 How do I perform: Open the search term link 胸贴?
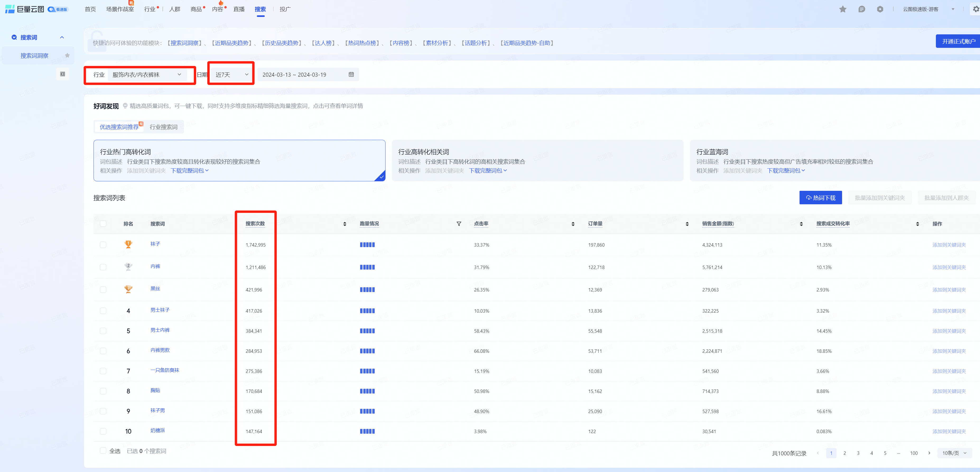click(x=155, y=390)
